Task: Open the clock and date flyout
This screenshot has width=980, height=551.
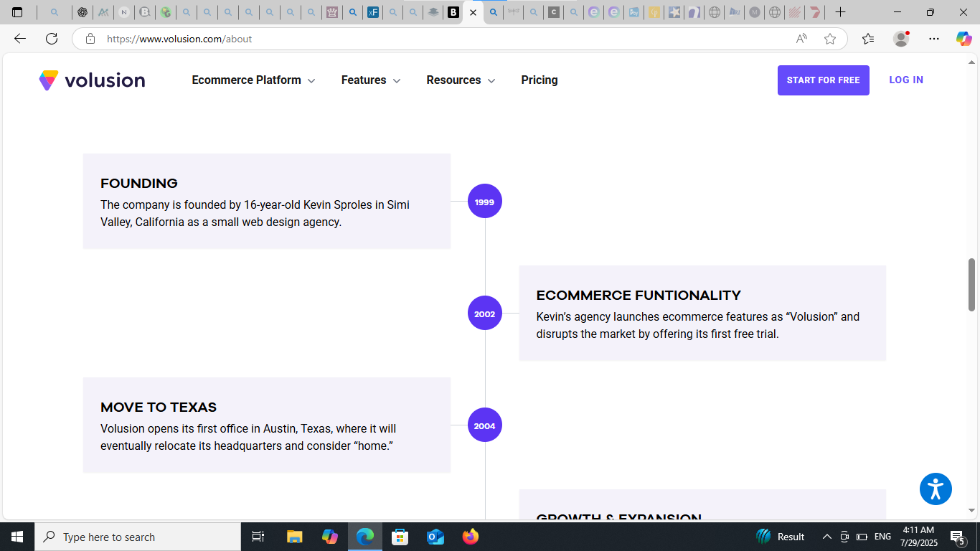Action: (920, 537)
